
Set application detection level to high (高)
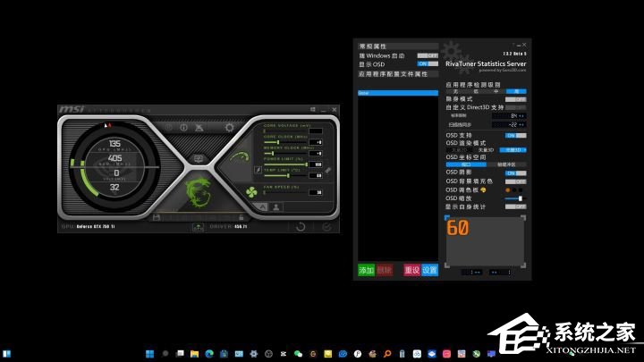pos(516,91)
